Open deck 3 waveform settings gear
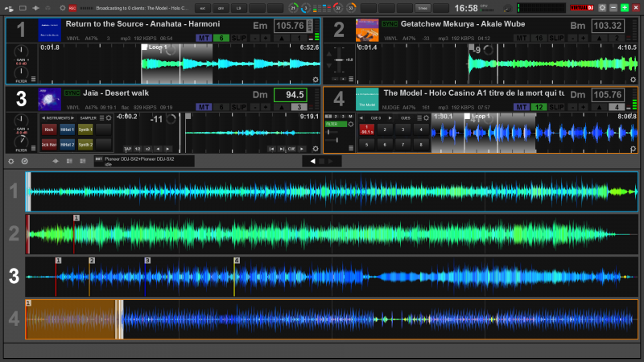 pyautogui.click(x=316, y=149)
